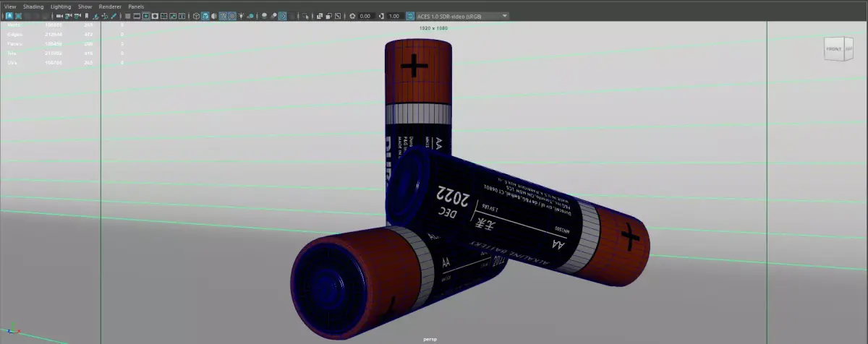Open Camera Attributes via the camera icon
868x344 pixels.
click(x=77, y=16)
